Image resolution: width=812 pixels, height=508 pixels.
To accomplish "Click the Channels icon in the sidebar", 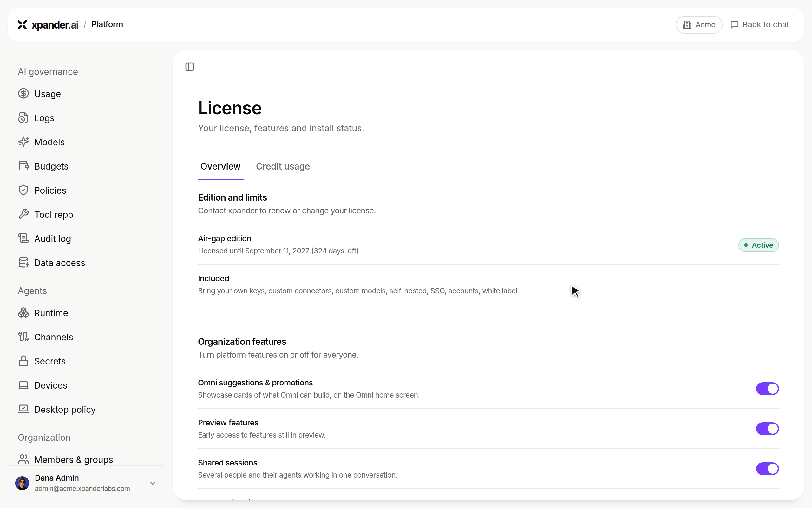I will (23, 337).
